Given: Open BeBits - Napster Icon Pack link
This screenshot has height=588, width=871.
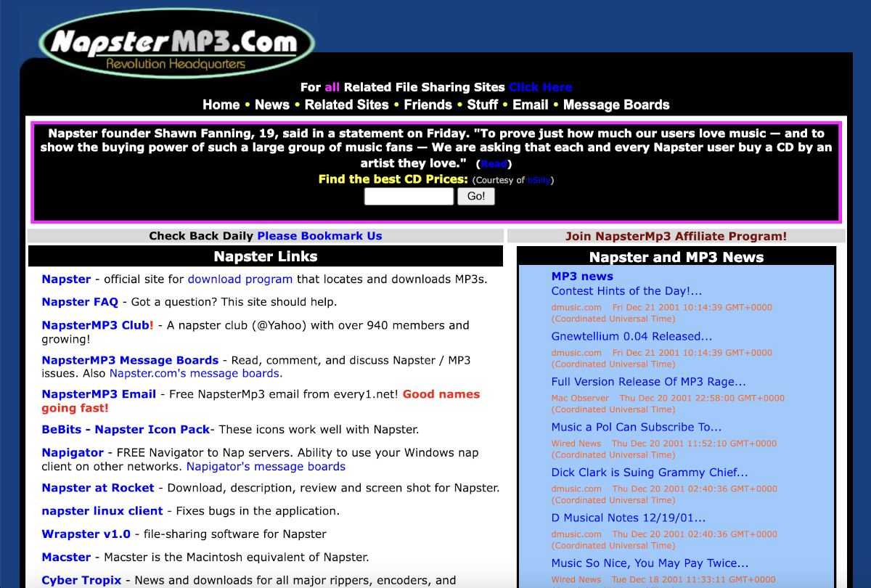Looking at the screenshot, I should tap(126, 429).
